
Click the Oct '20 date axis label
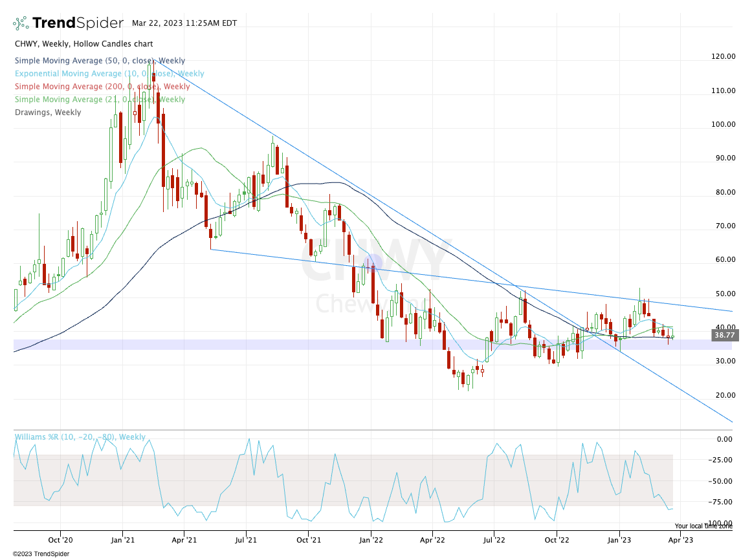60,539
